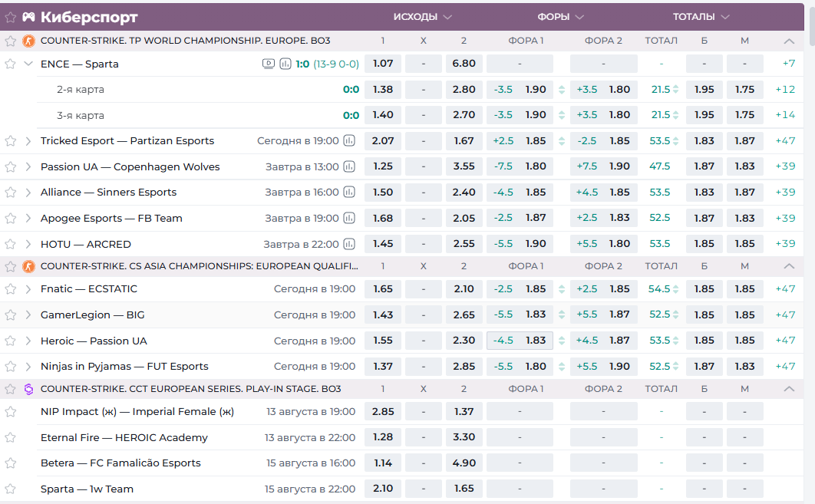Expand Fnatic — ECSTATIC row
Viewport: 815px width, 504px height.
coord(28,289)
